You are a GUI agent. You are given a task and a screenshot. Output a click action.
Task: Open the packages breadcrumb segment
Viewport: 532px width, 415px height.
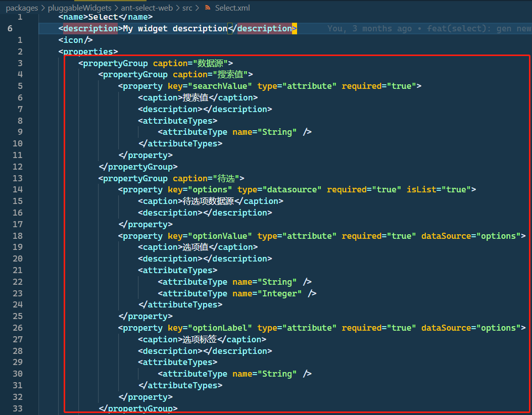click(22, 8)
